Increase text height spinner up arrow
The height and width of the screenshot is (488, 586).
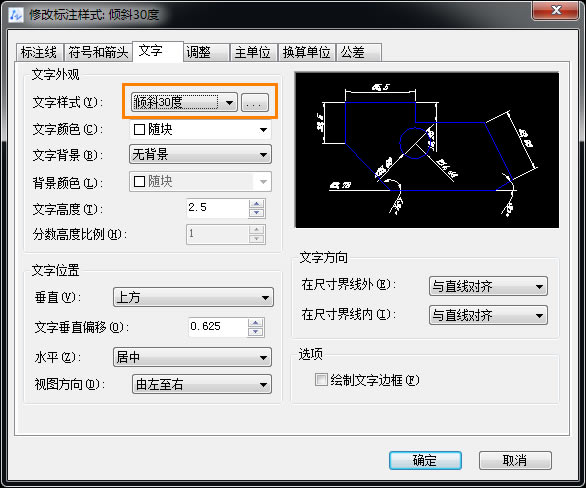(x=256, y=204)
